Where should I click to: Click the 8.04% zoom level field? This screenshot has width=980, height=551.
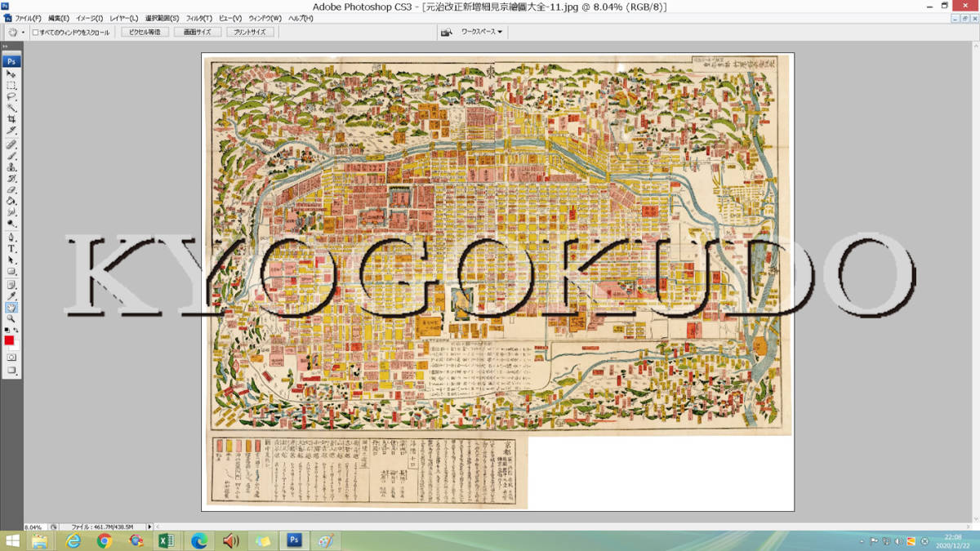point(35,527)
